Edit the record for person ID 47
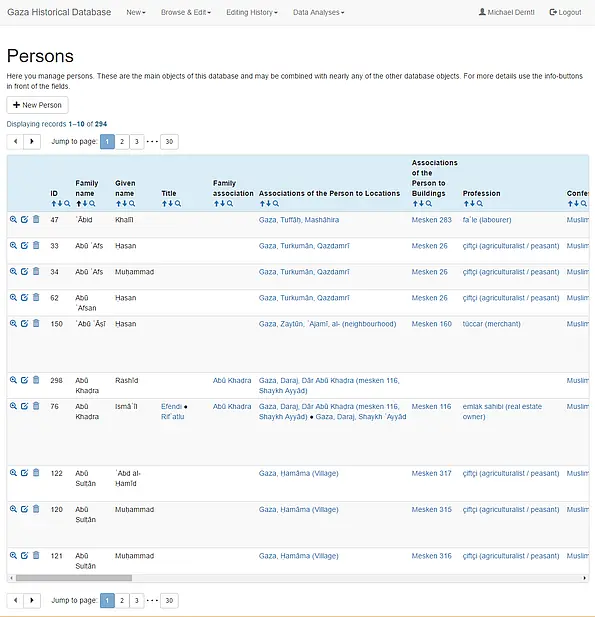595x617 pixels. (24, 220)
